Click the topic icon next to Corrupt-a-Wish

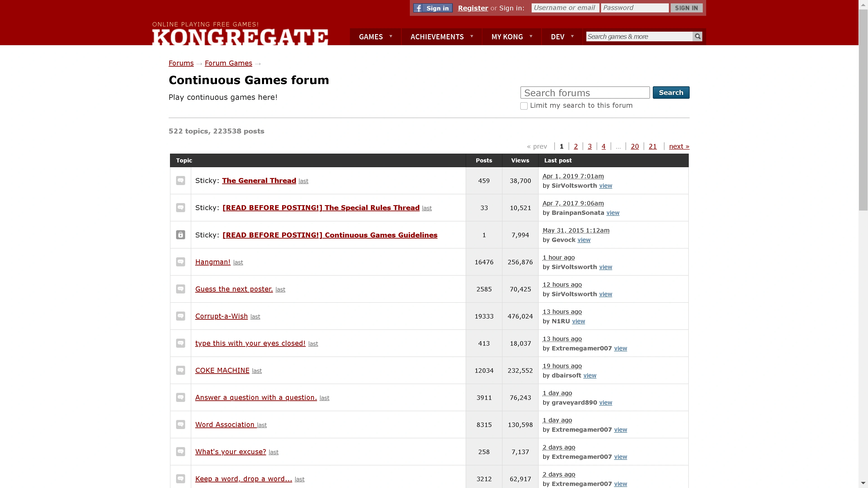click(x=181, y=316)
